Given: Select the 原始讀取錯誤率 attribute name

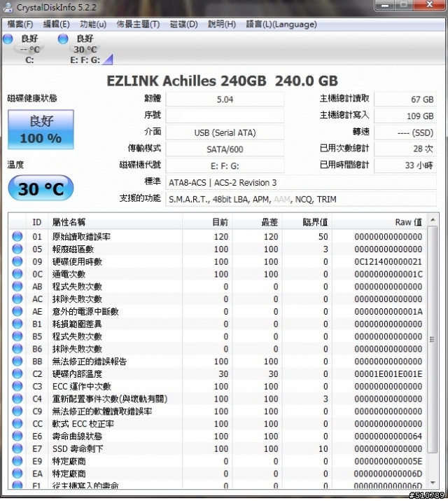Looking at the screenshot, I should pyautogui.click(x=81, y=236).
